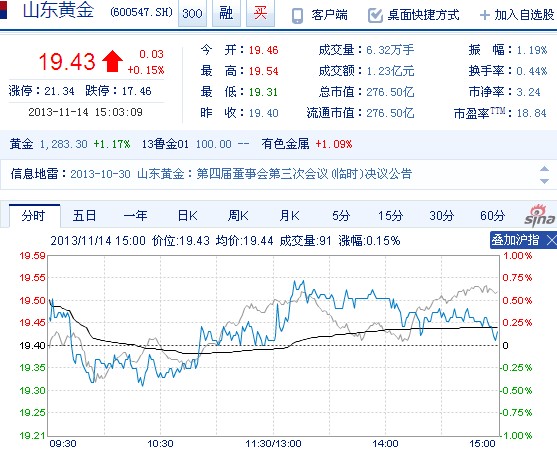The height and width of the screenshot is (450, 557).
Task: Click the plus icon before 加入自选股
Action: [485, 15]
